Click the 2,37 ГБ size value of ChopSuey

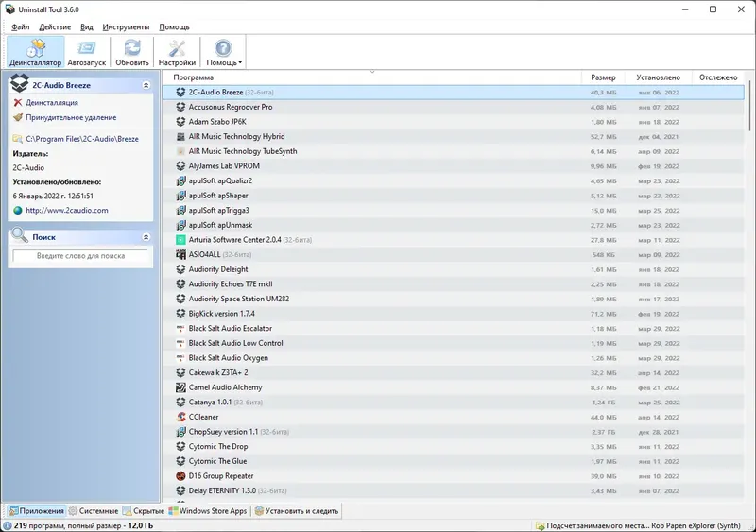click(604, 432)
